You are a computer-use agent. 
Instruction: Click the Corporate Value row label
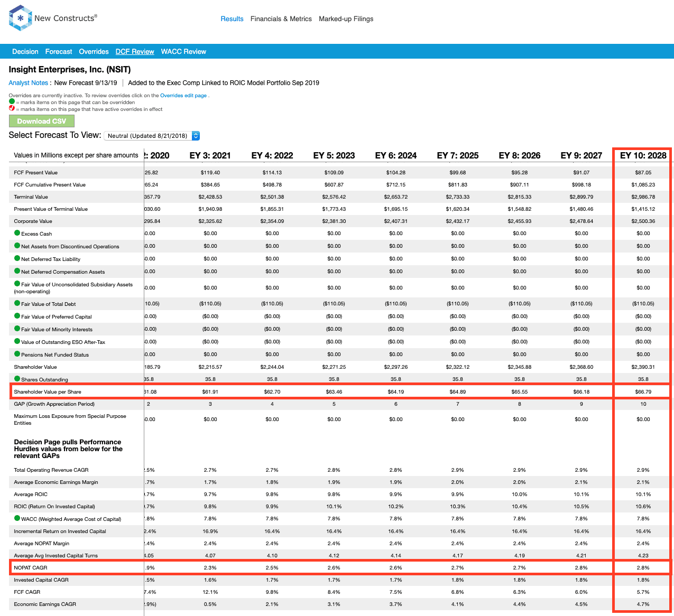pos(33,221)
